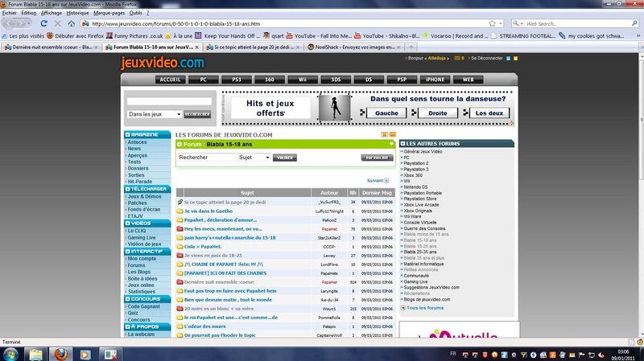Open the Affichage menu
Image resolution: width=644 pixels, height=361 pixels.
pyautogui.click(x=51, y=13)
